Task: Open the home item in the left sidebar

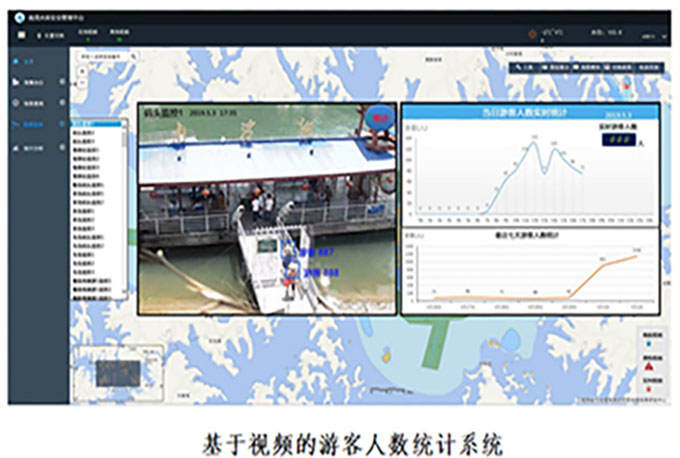Action: [27, 62]
